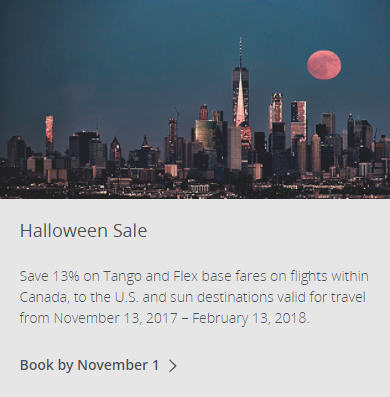Click the low-rise buildings at photo bottom

pyautogui.click(x=195, y=187)
